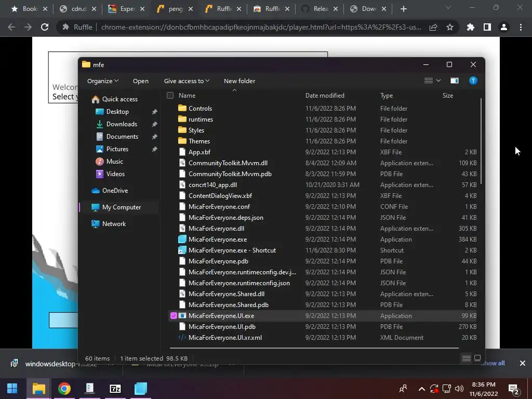Toggle the preview pane icon
The height and width of the screenshot is (399, 532).
[454, 81]
